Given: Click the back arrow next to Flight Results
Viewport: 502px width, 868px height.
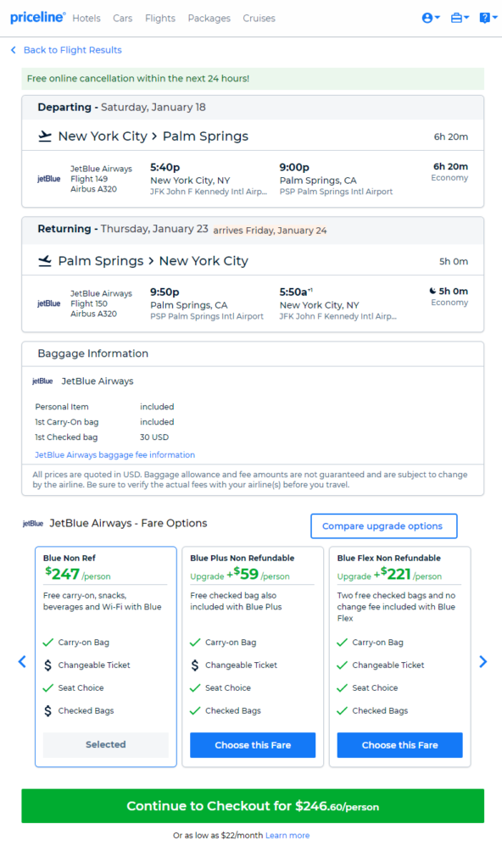Looking at the screenshot, I should [x=14, y=50].
